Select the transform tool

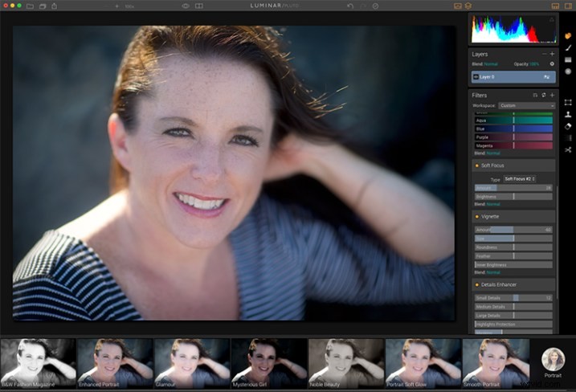click(568, 102)
